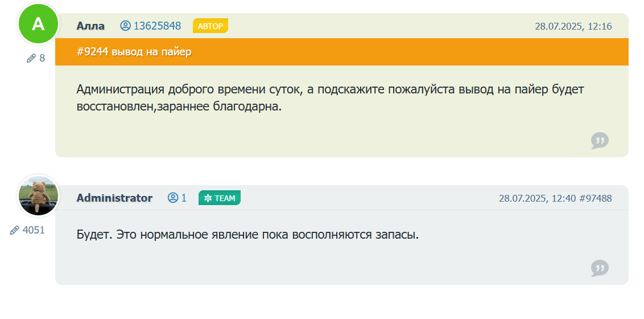Viewport: 644px width, 319px height.
Task: Click the profile icon beside Administrator's ID 1
Action: (x=173, y=198)
